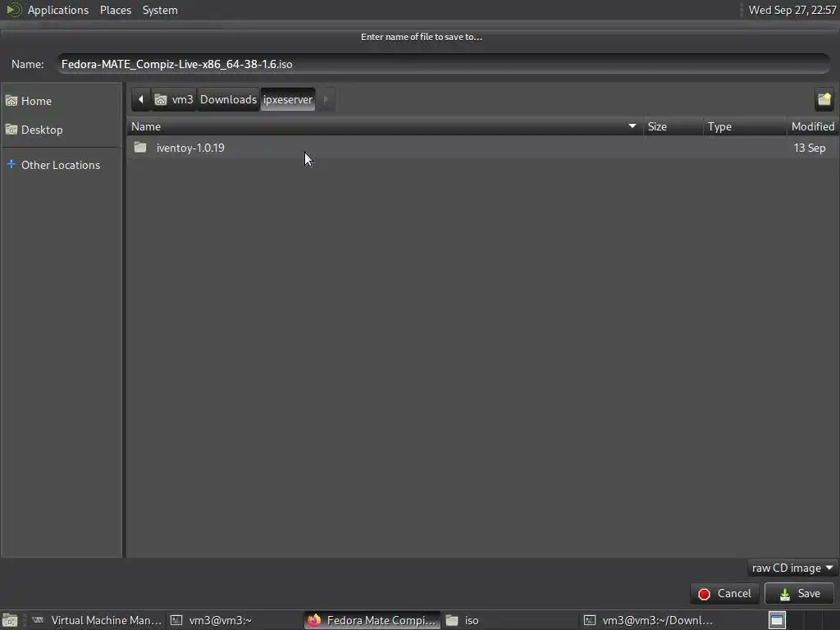Open the iventoy-1.0.19 folder icon

point(140,148)
